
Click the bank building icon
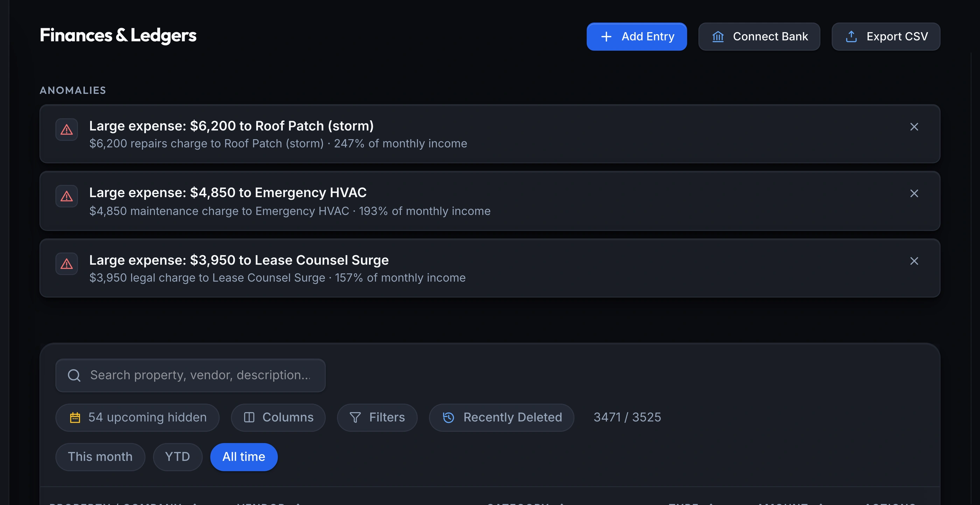718,36
